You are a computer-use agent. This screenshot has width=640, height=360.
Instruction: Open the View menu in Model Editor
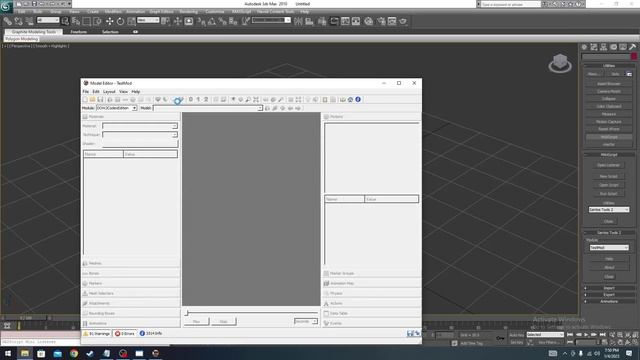point(123,91)
